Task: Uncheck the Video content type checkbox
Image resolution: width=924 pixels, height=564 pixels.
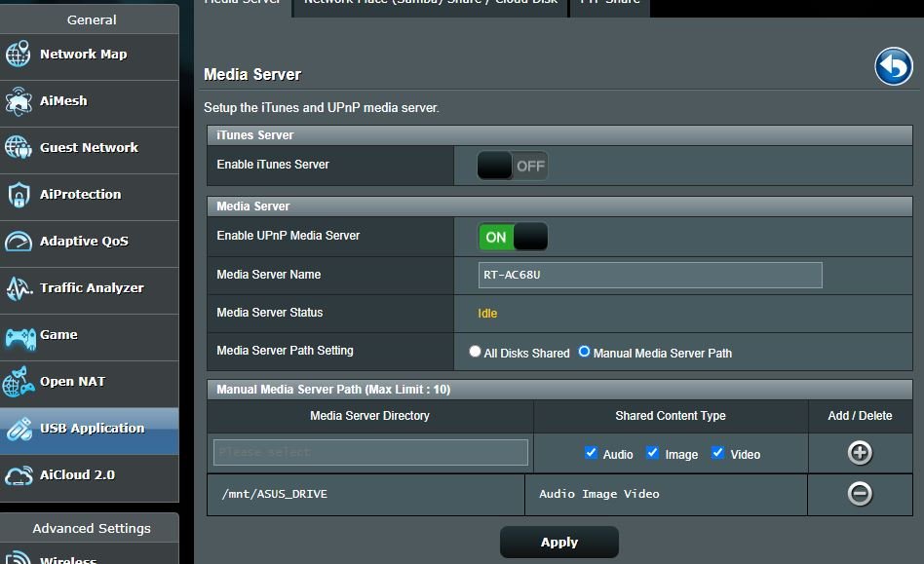Action: click(717, 452)
